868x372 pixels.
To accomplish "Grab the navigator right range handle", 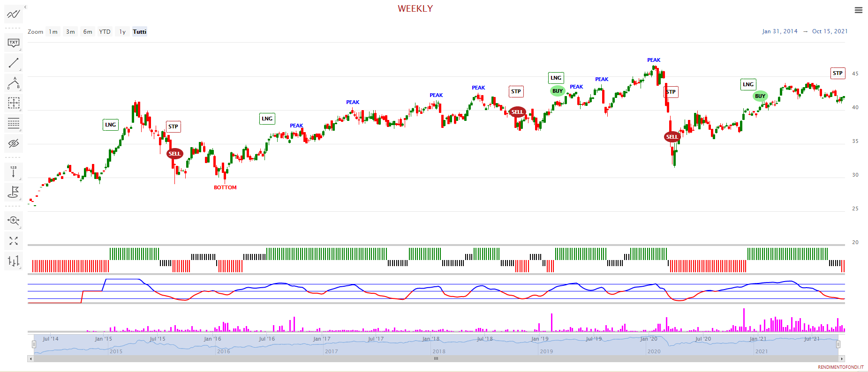I will click(x=838, y=344).
